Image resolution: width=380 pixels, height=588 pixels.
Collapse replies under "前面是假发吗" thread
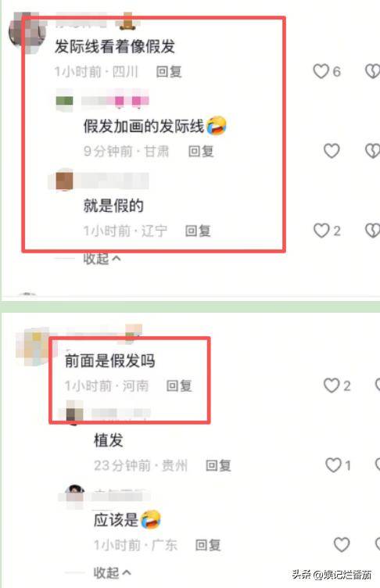click(x=112, y=572)
